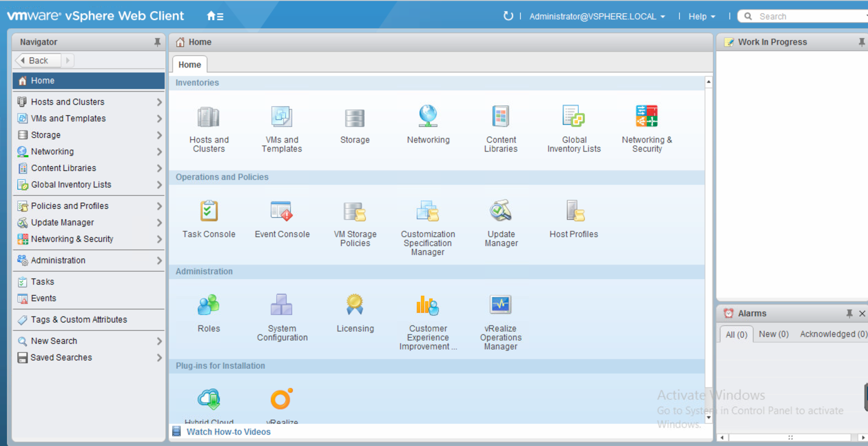Screen dimensions: 868x446
Task: Click the vRealize Operations Manager icon
Action: click(x=501, y=305)
